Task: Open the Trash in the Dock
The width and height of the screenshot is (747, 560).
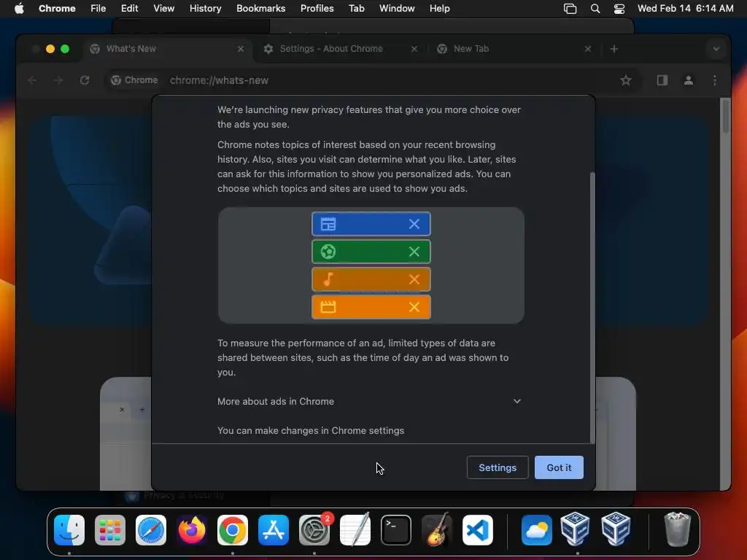Action: click(x=677, y=530)
